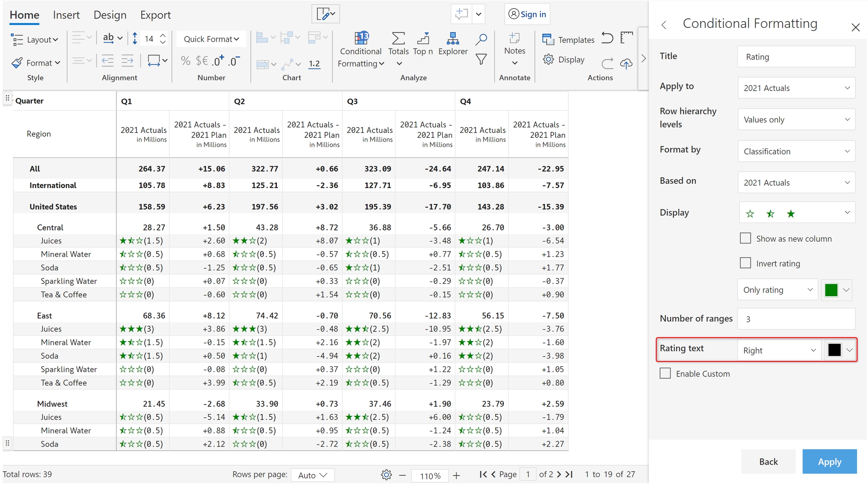Image resolution: width=868 pixels, height=486 pixels.
Task: Click the Conditional Formatting ribbon icon
Action: coord(361,38)
